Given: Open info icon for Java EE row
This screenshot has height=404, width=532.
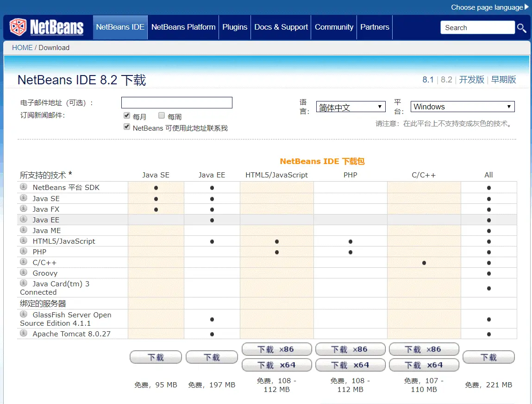Looking at the screenshot, I should [24, 219].
